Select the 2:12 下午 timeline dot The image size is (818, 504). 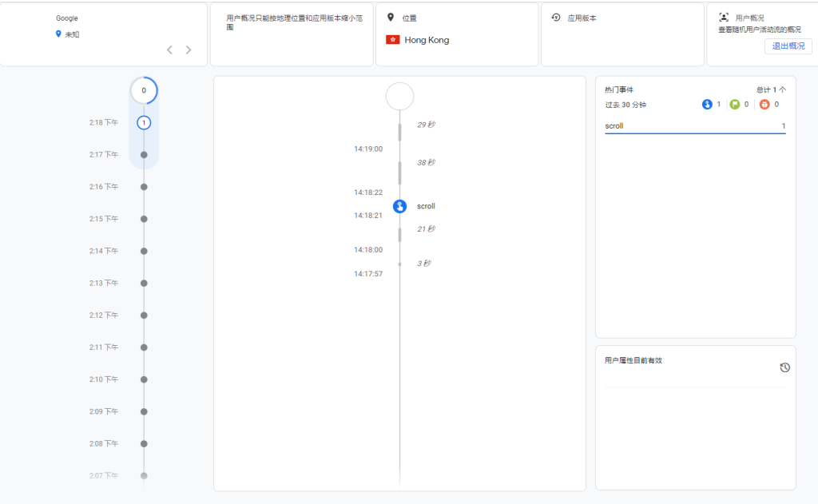(144, 315)
